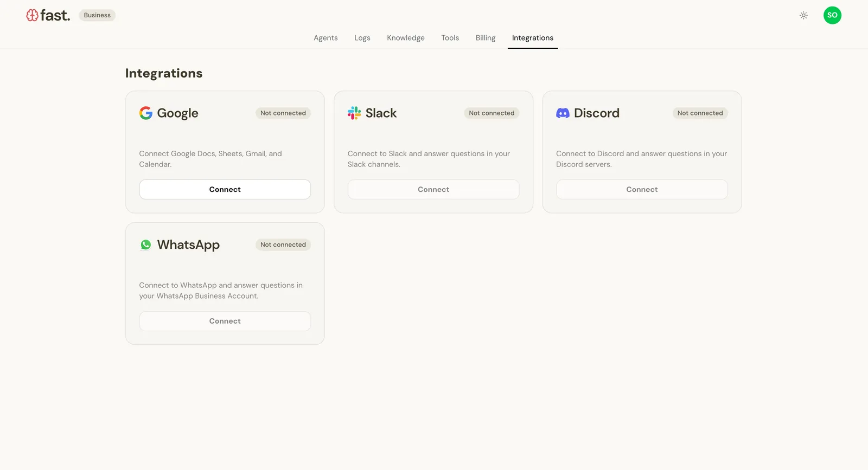Click the Discord logo icon
This screenshot has width=868, height=470.
563,113
